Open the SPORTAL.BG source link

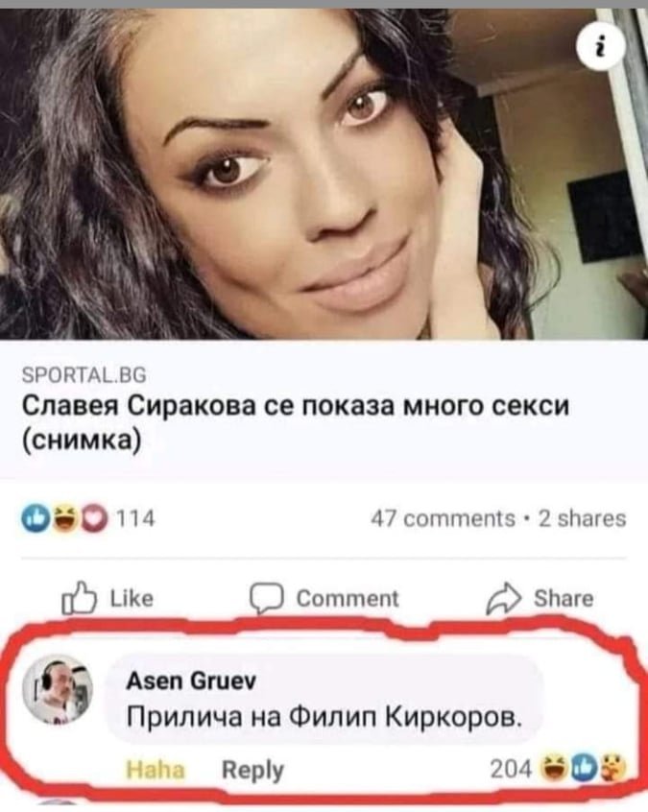[84, 374]
